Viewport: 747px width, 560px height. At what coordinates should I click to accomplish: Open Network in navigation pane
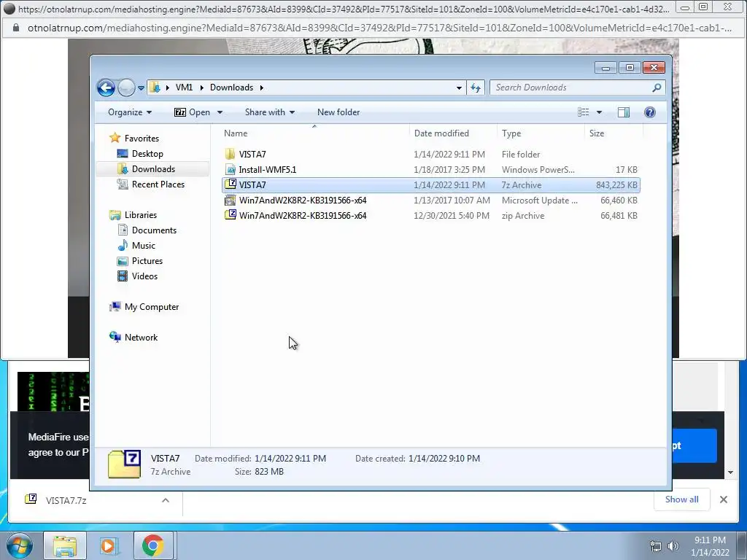[141, 338]
